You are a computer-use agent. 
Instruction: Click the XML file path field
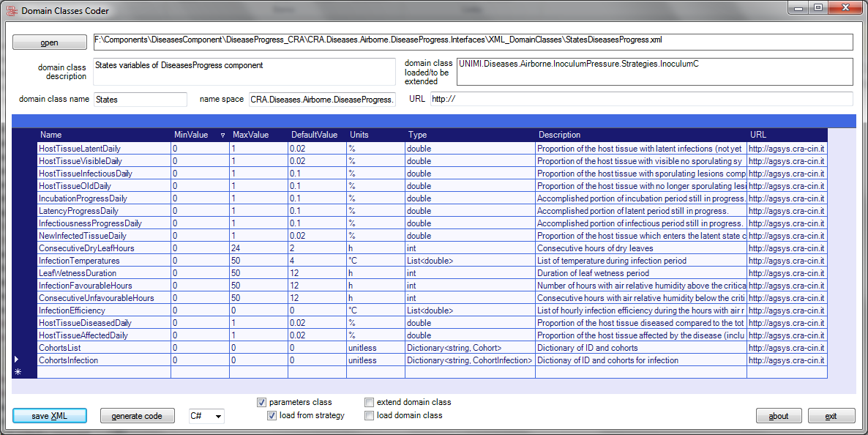(x=473, y=42)
